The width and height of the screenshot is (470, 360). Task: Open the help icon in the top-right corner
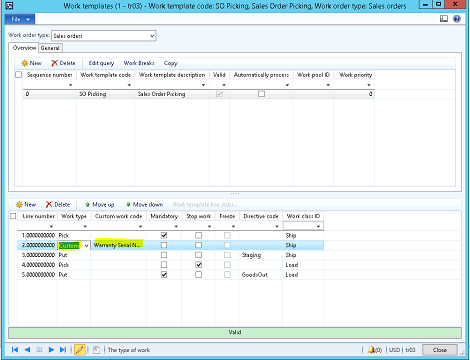point(457,19)
